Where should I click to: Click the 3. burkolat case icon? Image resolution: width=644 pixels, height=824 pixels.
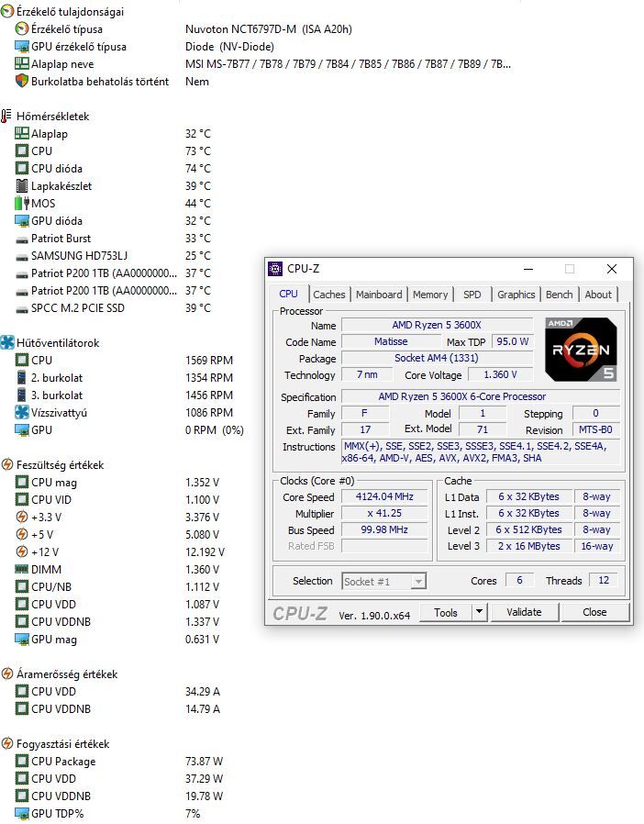21,395
